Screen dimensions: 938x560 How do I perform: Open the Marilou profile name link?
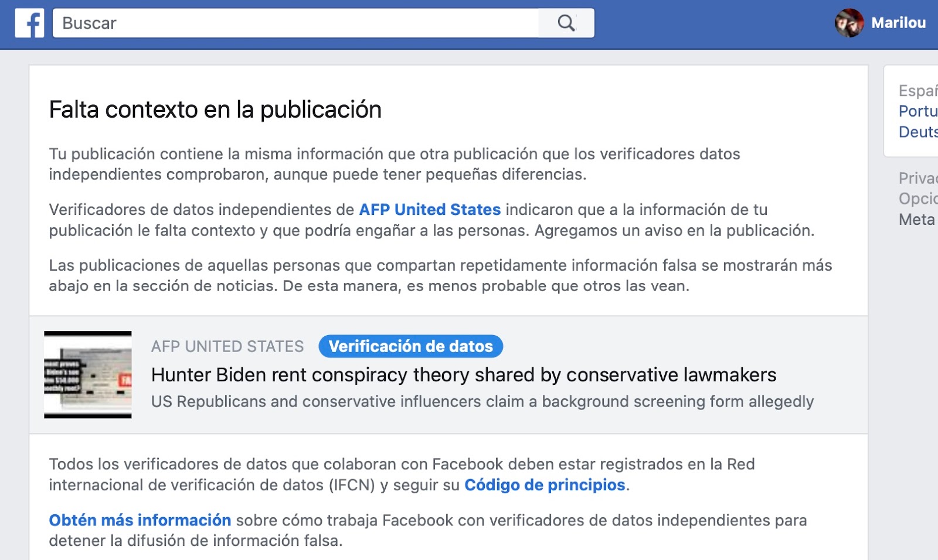[898, 23]
